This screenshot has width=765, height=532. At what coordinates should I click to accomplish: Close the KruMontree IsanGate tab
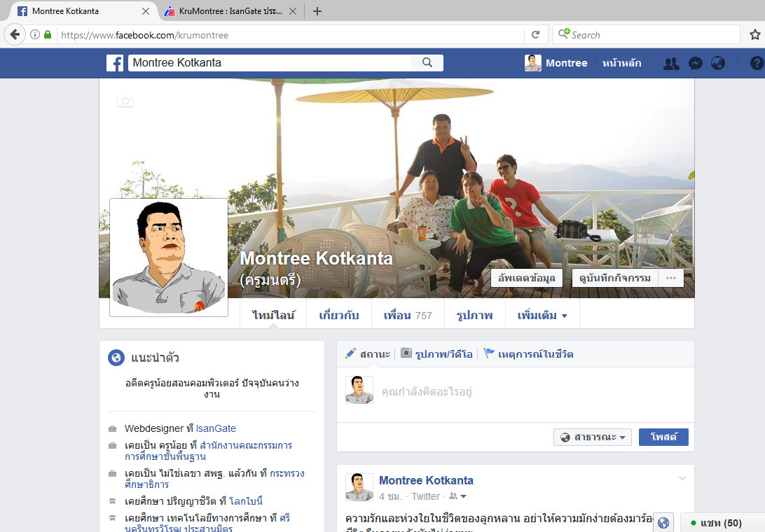pos(293,10)
